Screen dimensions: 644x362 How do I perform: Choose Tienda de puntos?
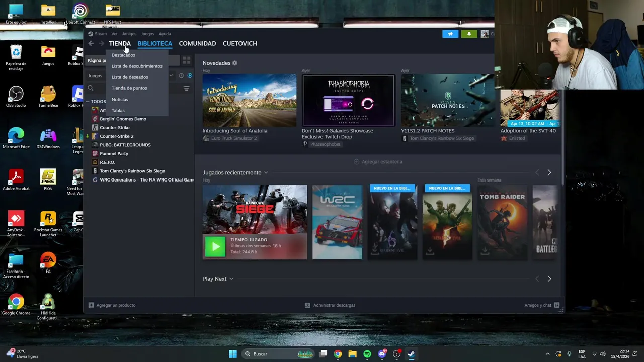coord(129,88)
